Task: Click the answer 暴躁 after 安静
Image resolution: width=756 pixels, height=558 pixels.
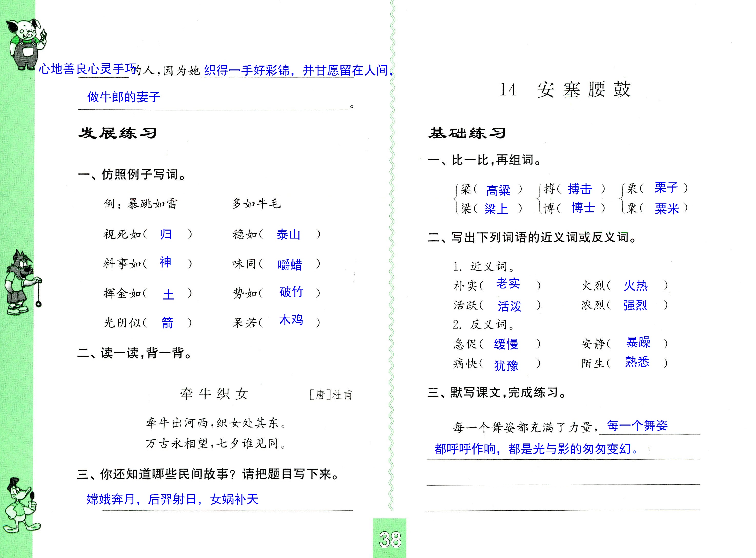Action: (638, 342)
